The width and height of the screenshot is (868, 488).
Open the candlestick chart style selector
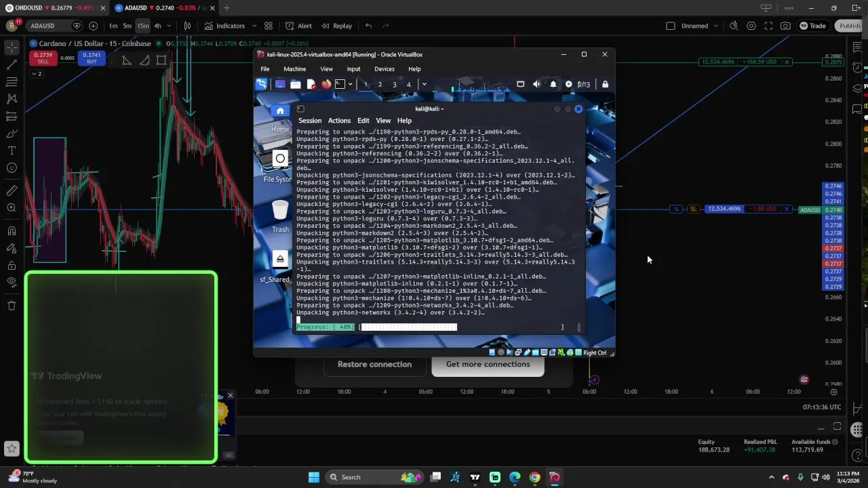(187, 26)
